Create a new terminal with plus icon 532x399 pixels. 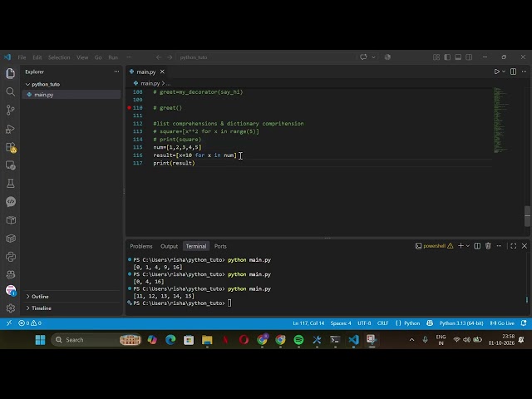coord(461,246)
